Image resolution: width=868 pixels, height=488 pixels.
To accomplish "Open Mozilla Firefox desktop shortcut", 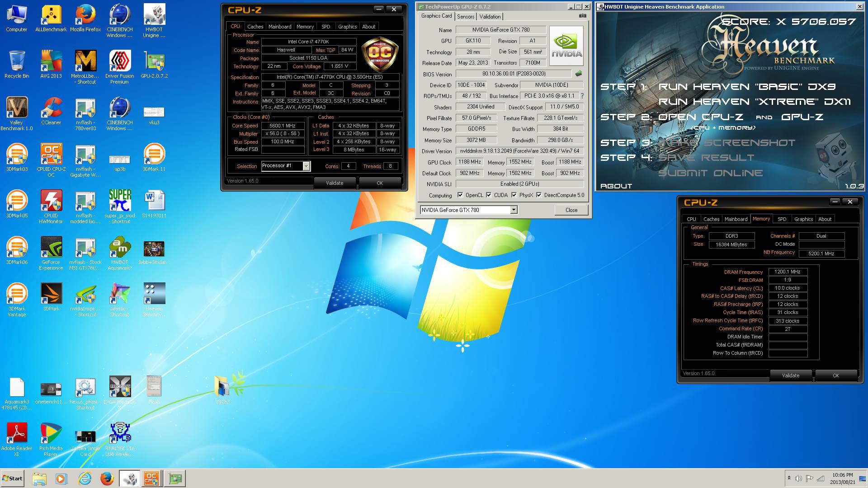I will tap(85, 18).
